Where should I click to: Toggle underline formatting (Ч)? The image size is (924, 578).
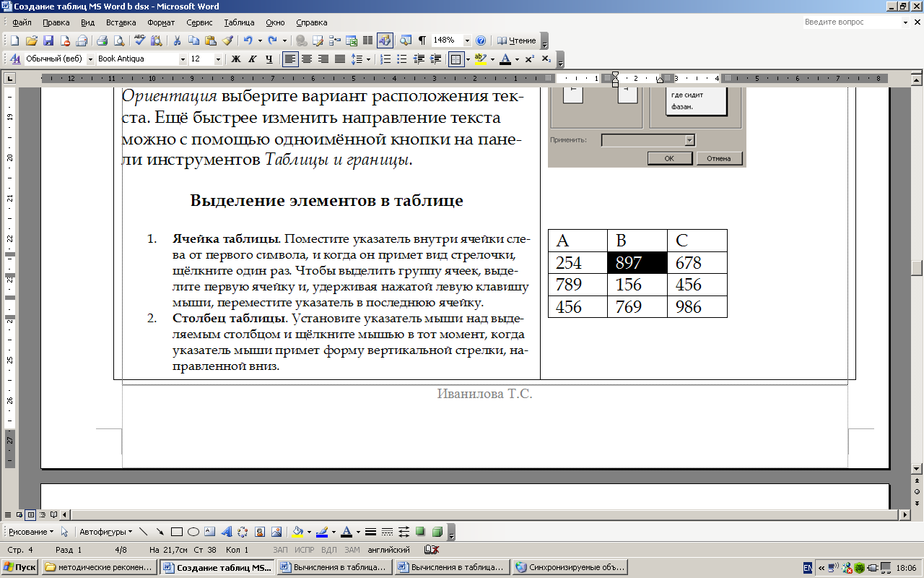tap(269, 59)
